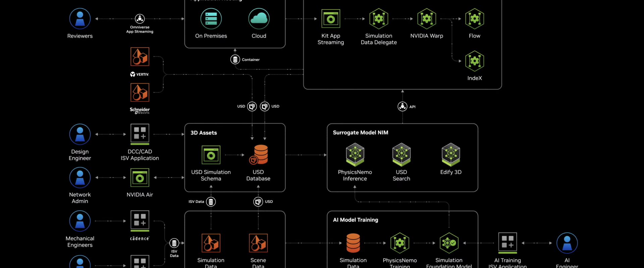This screenshot has height=268, width=644.
Task: Select the NVIDIA Warp icon
Action: [427, 19]
